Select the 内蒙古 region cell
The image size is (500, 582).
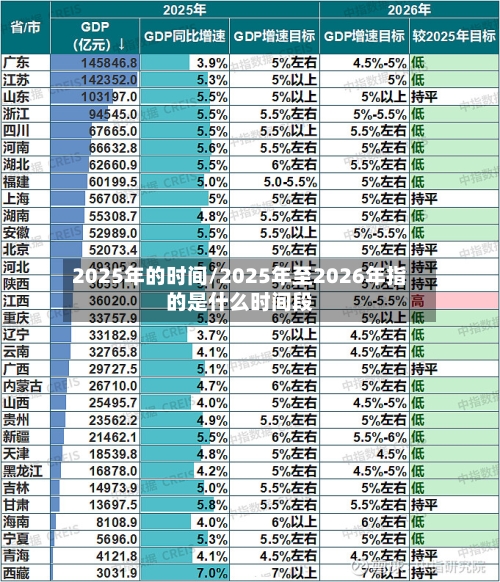click(x=25, y=386)
